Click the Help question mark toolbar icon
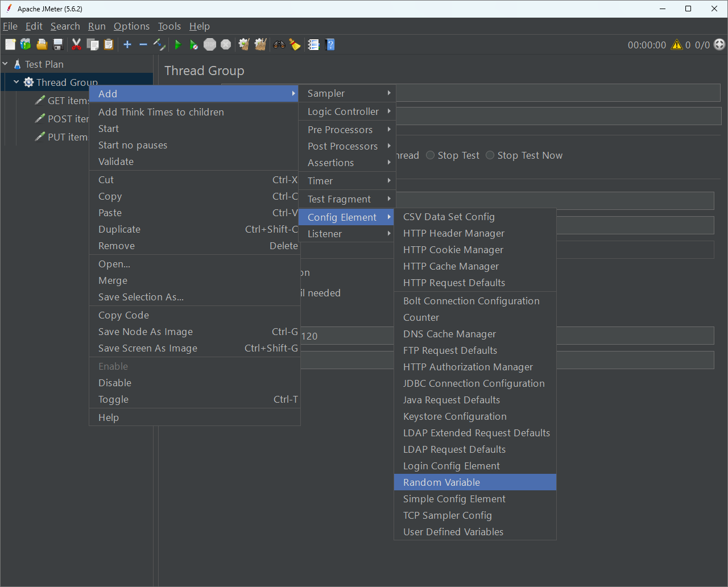The height and width of the screenshot is (587, 728). pos(330,45)
